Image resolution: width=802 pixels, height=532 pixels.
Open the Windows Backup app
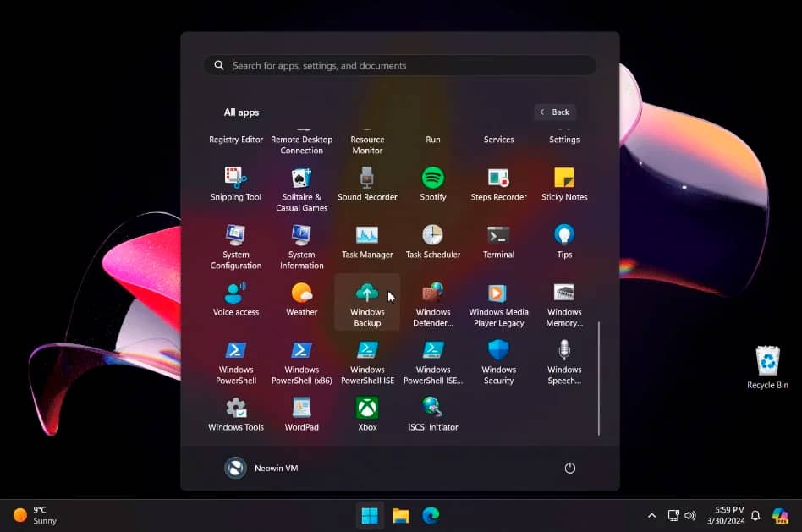click(367, 304)
